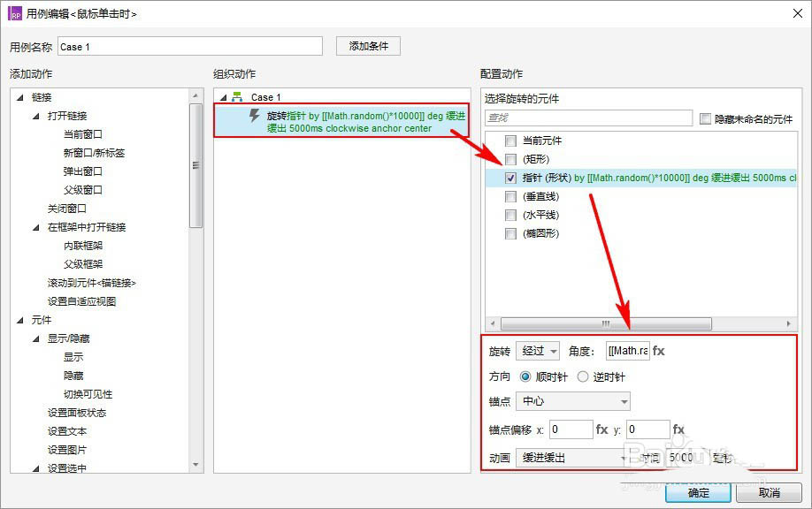Select 内联框架 action

coord(83,246)
